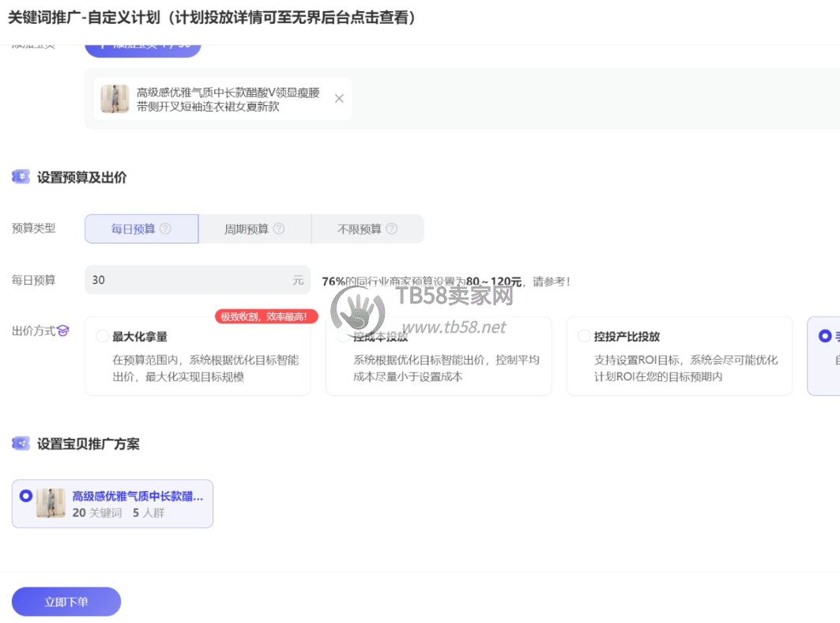The height and width of the screenshot is (623, 840).
Task: Open the help icon next to 每日预算 tab
Action: click(x=166, y=228)
